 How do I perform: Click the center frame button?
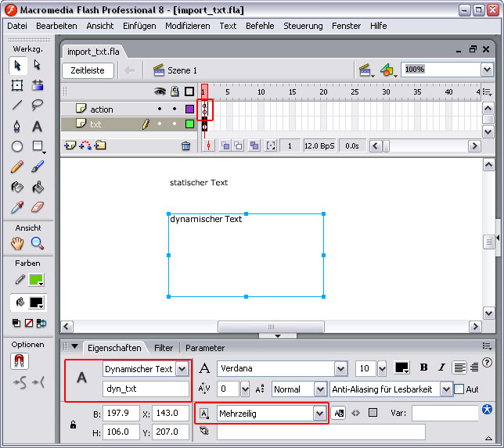point(209,146)
